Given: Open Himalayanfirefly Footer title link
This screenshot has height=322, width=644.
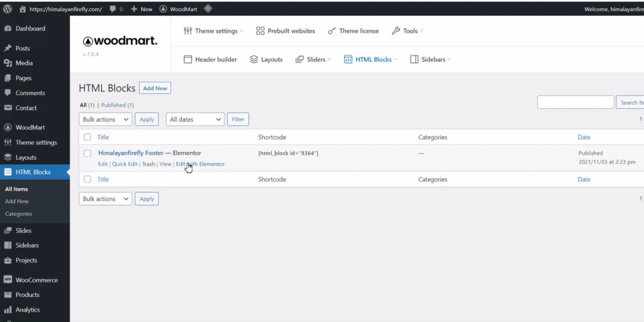Looking at the screenshot, I should click(x=131, y=153).
